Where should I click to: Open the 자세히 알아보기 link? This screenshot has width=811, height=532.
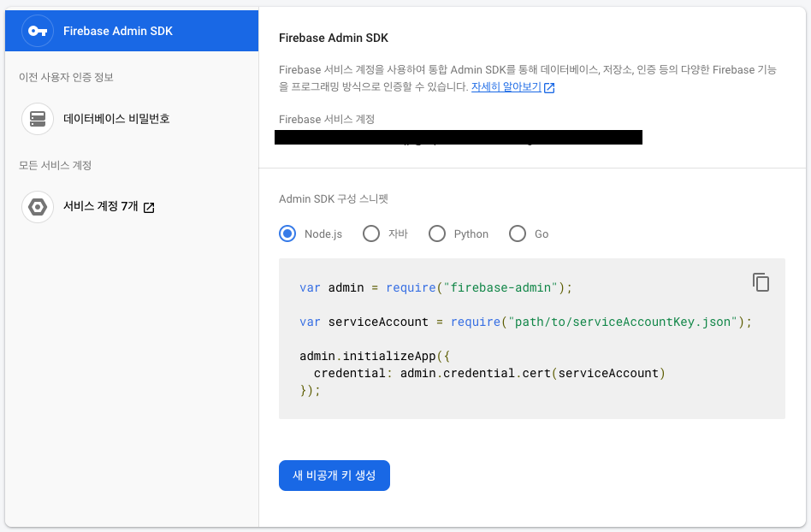click(506, 87)
